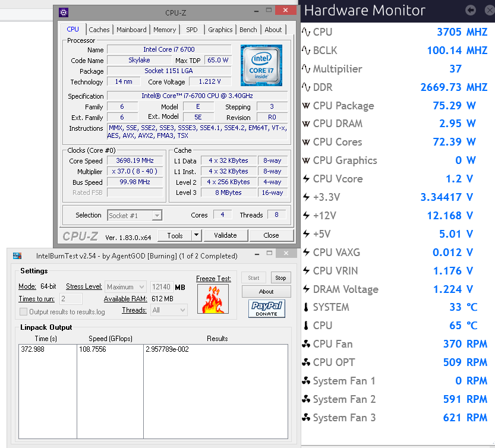
Task: Click the Freeze Test flame image
Action: pos(213,299)
